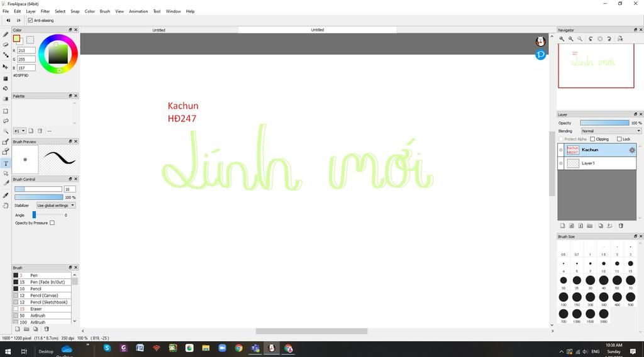The image size is (644, 357).
Task: Add new palette color icon
Action: tap(31, 131)
